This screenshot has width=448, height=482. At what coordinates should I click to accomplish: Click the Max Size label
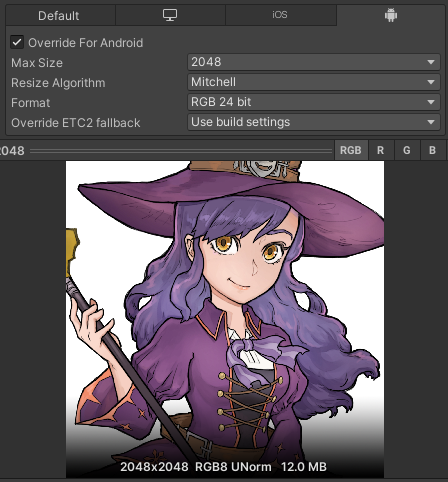click(37, 63)
